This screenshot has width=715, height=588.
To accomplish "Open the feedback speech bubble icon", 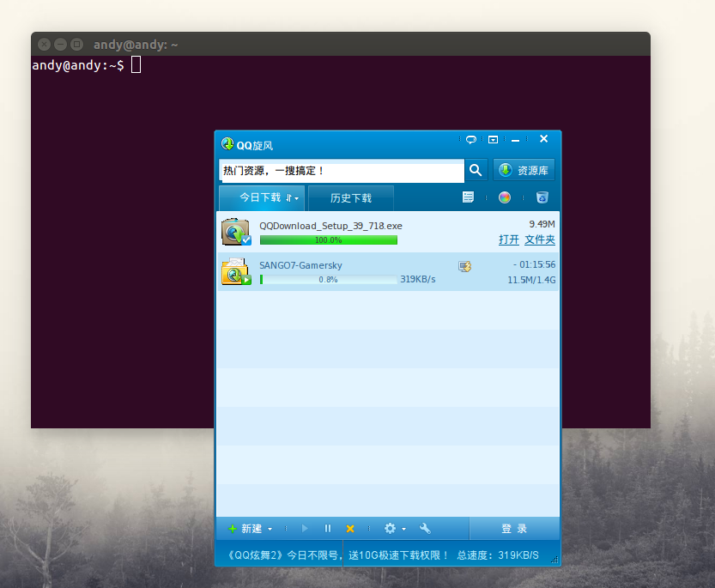I will (x=471, y=140).
